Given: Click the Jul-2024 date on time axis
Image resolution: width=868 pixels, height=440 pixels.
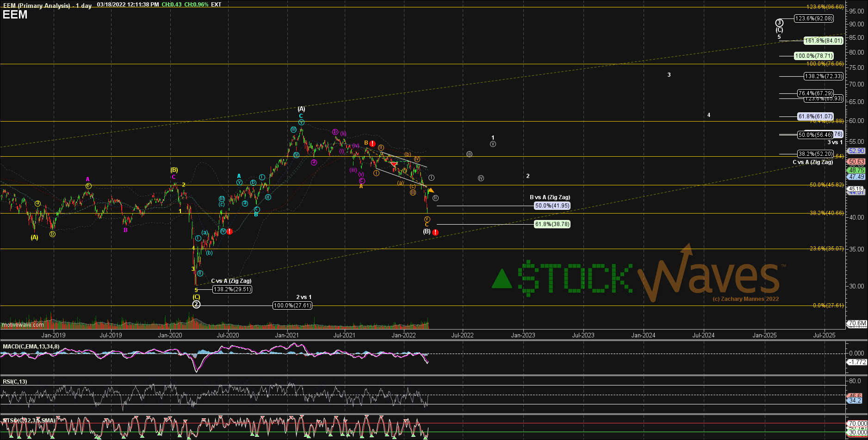Looking at the screenshot, I should [703, 335].
